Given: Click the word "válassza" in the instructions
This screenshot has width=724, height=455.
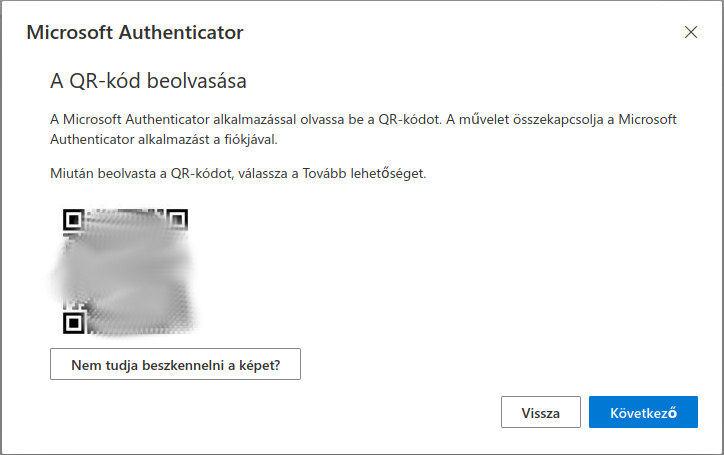Looking at the screenshot, I should [261, 174].
